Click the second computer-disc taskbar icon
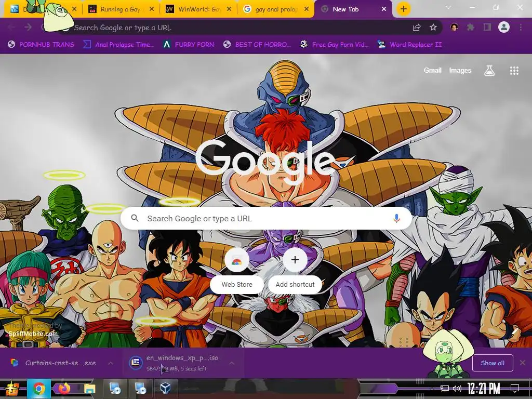This screenshot has width=532, height=399. [x=140, y=388]
